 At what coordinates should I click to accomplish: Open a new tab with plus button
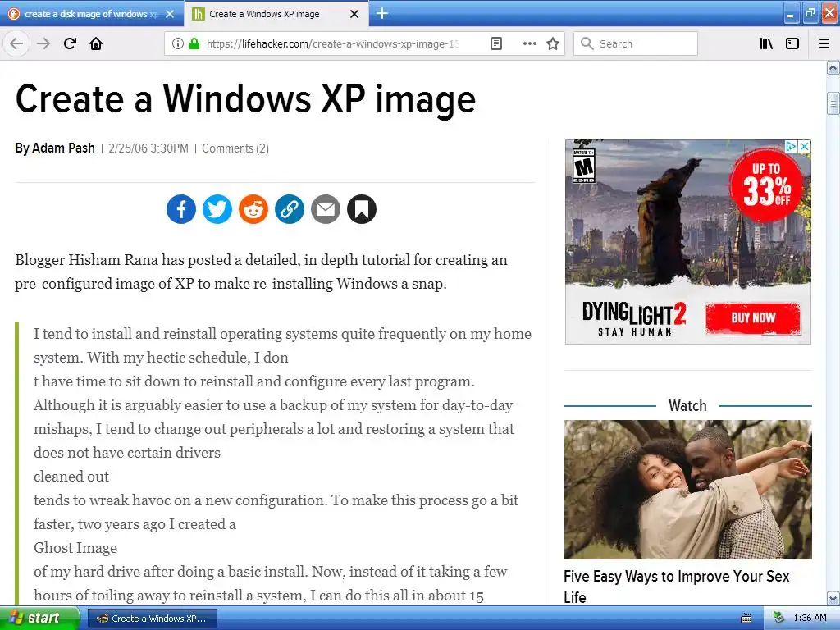point(382,13)
